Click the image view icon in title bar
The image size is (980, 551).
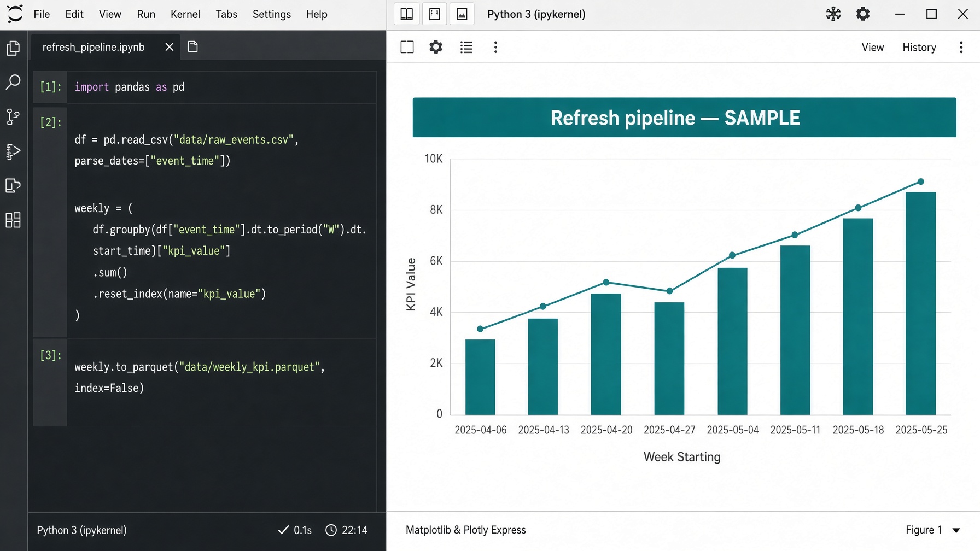[462, 14]
